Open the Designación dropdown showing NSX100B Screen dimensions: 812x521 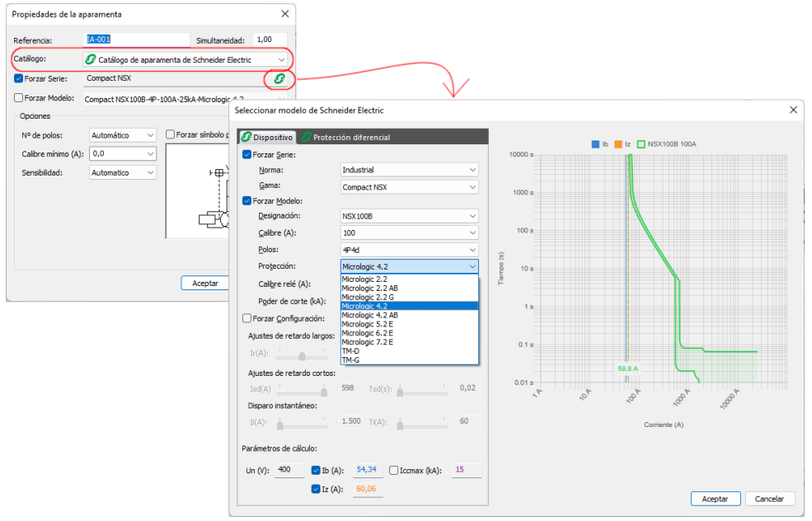409,216
